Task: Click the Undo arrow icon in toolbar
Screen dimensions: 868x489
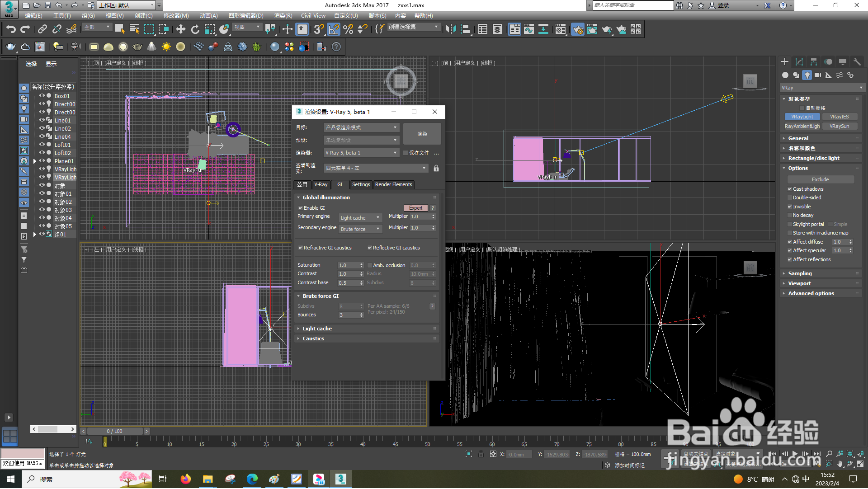Action: click(11, 29)
